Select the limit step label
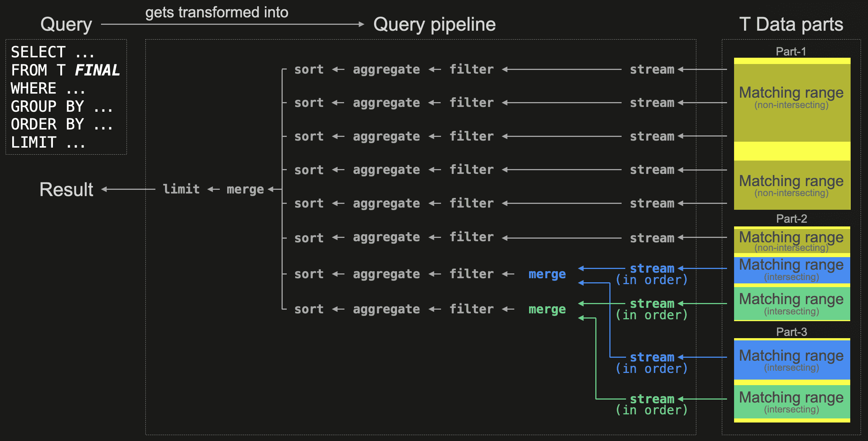This screenshot has height=441, width=868. tap(181, 189)
